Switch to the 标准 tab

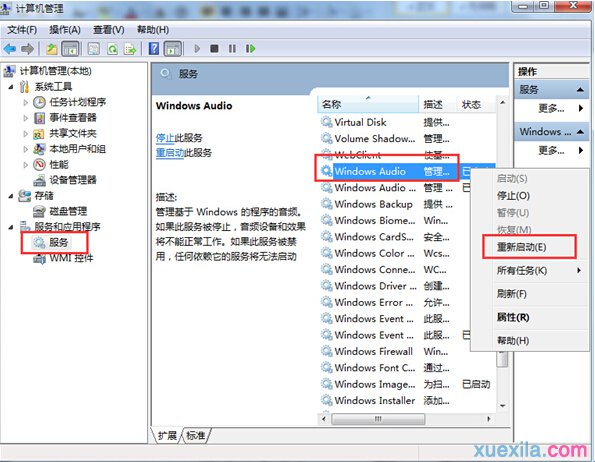(x=196, y=435)
